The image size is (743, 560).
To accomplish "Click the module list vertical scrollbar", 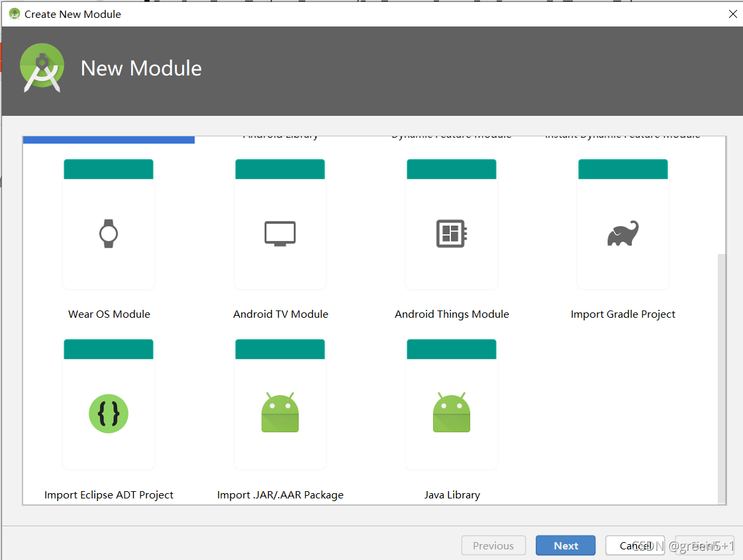I will click(x=722, y=378).
